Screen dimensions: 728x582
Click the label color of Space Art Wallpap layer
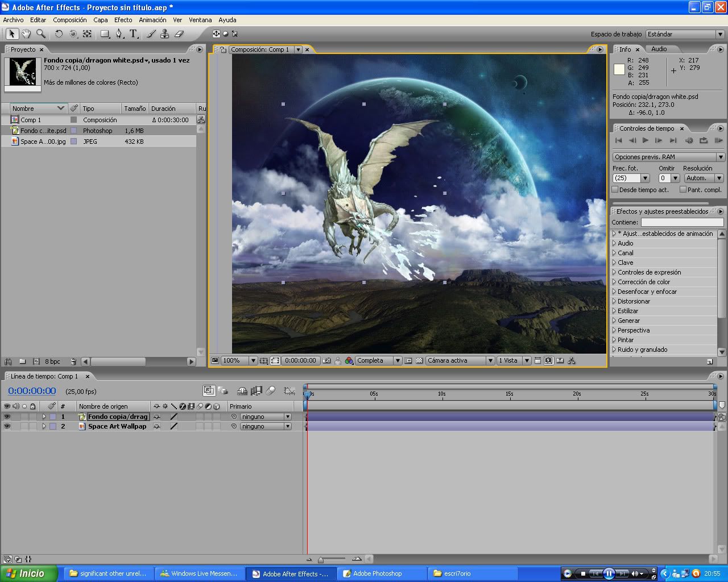click(x=52, y=426)
